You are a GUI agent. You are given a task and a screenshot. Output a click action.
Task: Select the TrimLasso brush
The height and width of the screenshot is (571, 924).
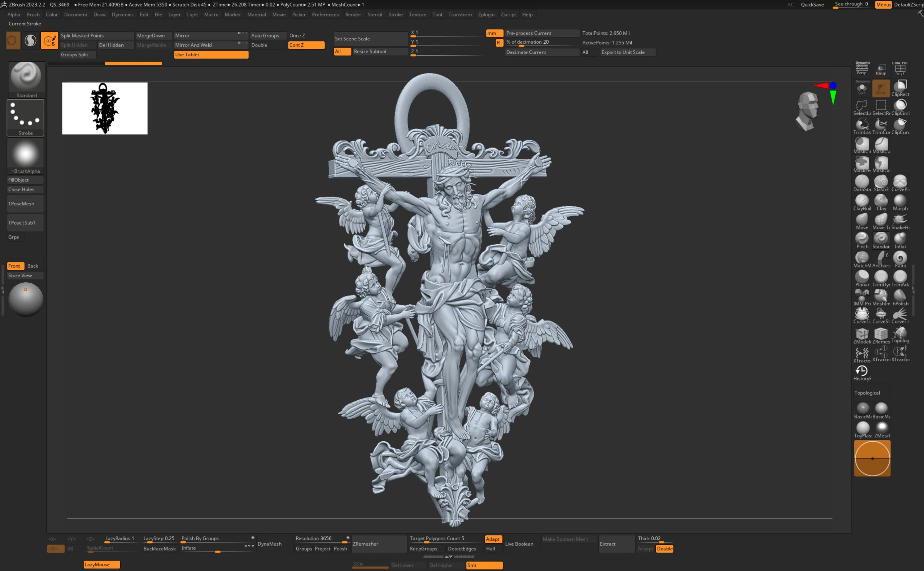tap(862, 126)
